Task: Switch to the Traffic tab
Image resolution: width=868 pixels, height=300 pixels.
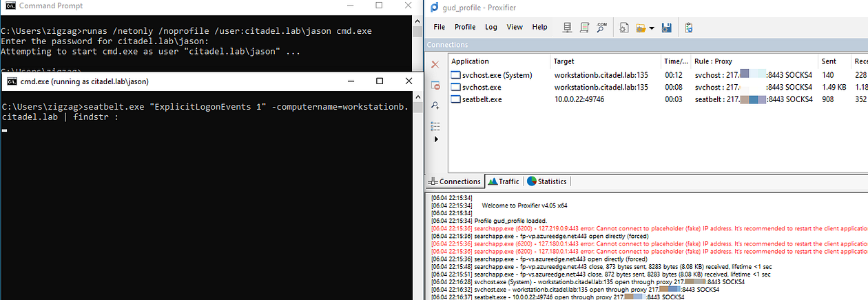Action: coord(504,181)
